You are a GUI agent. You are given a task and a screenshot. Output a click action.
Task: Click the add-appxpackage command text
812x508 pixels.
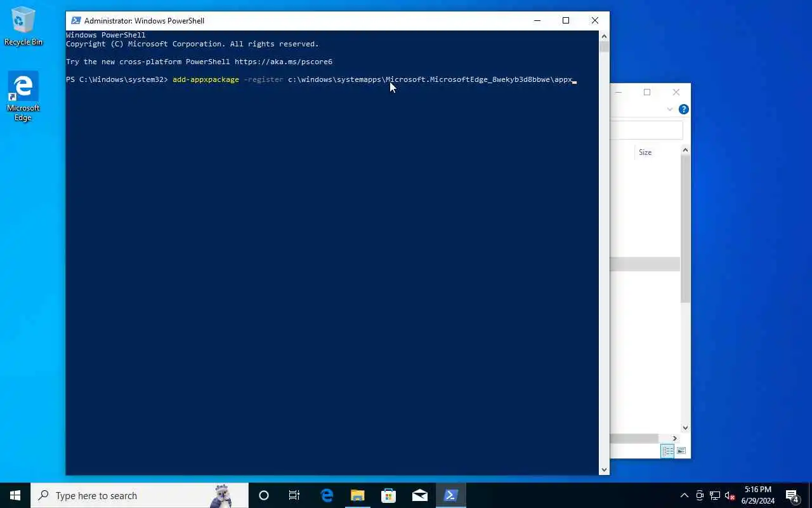pyautogui.click(x=206, y=79)
